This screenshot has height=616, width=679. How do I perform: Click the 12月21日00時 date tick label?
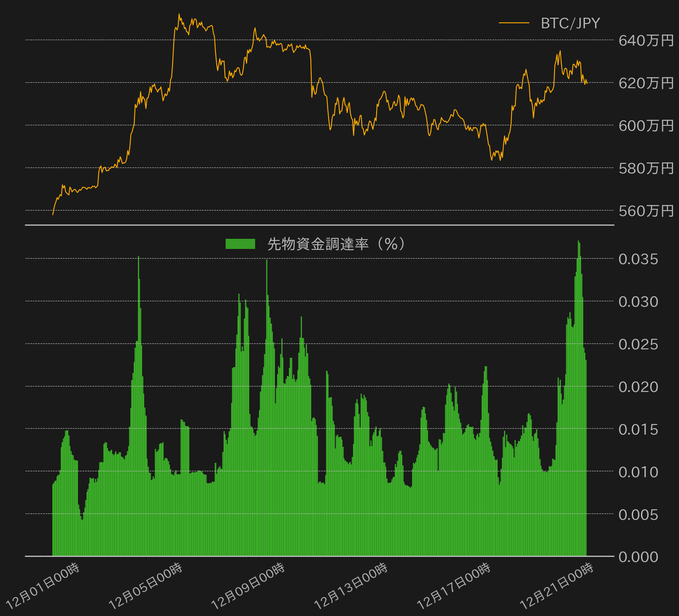point(557,586)
